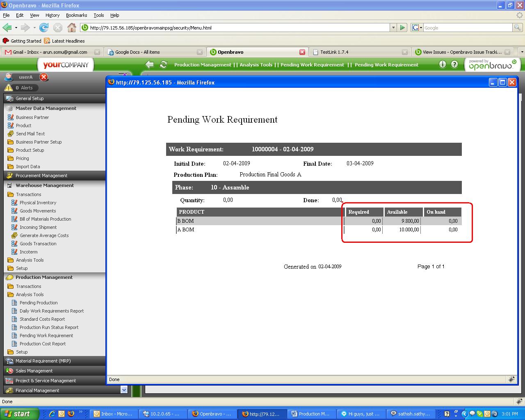Open the search engine selector dropdown
Viewport: 525px width, 420px height.
point(416,27)
